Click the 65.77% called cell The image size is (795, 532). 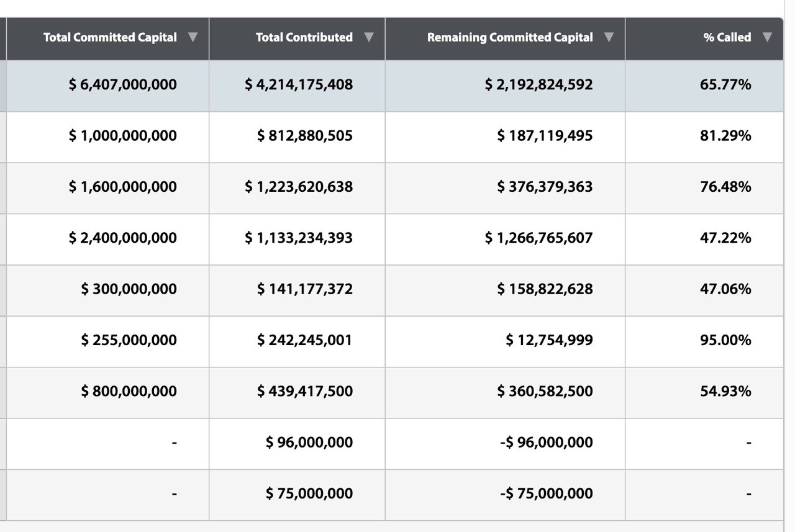coord(725,84)
